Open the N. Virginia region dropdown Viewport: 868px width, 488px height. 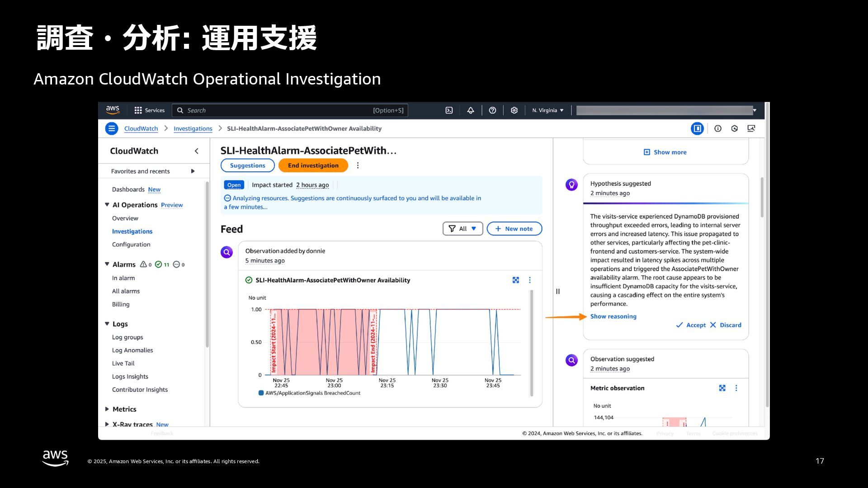tap(548, 110)
